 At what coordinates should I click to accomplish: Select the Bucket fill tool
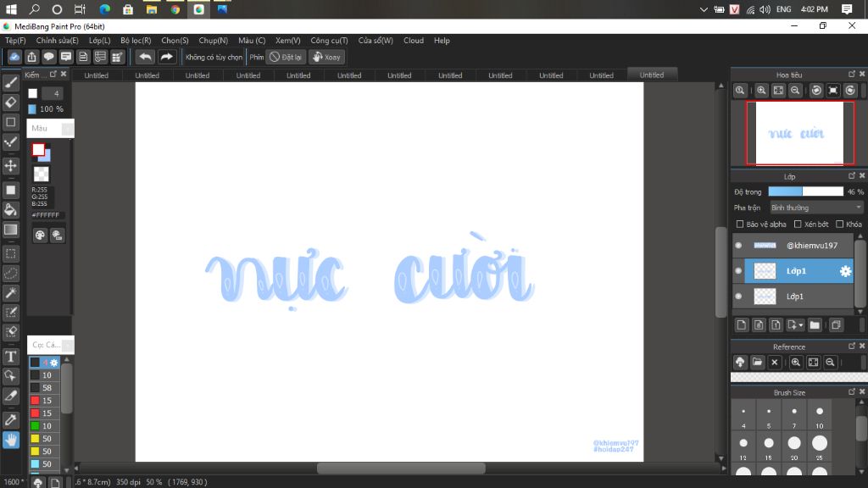[10, 210]
